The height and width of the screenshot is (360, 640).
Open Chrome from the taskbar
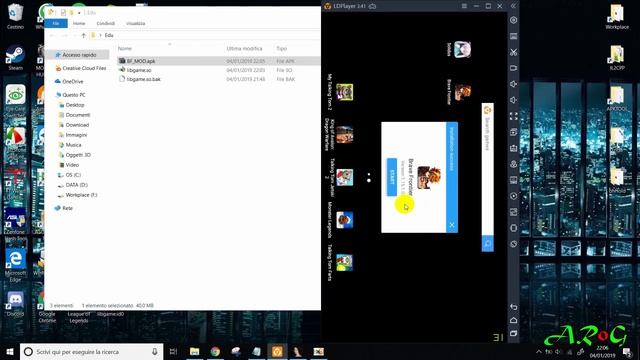coord(215,351)
